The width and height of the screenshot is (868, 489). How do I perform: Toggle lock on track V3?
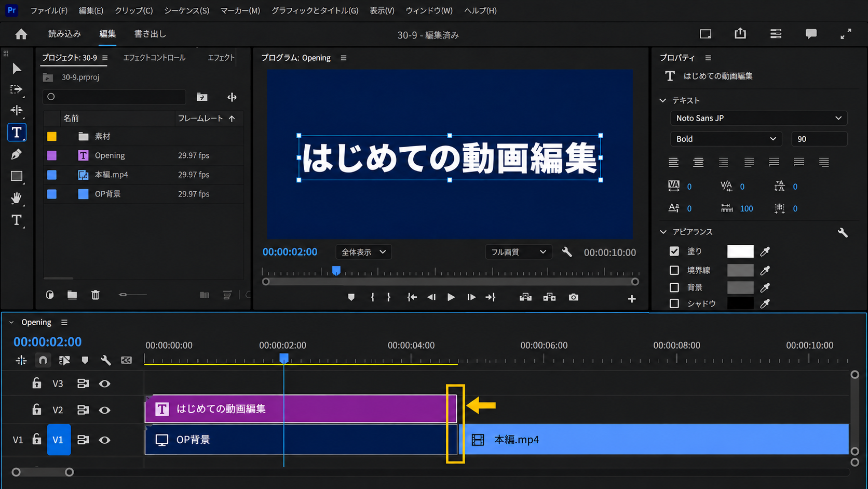click(36, 384)
